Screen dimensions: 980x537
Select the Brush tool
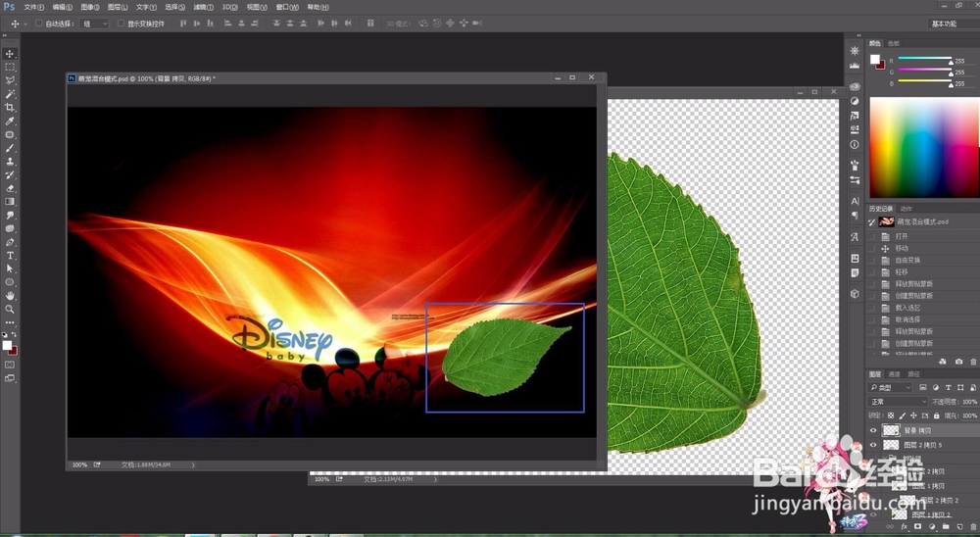(10, 148)
